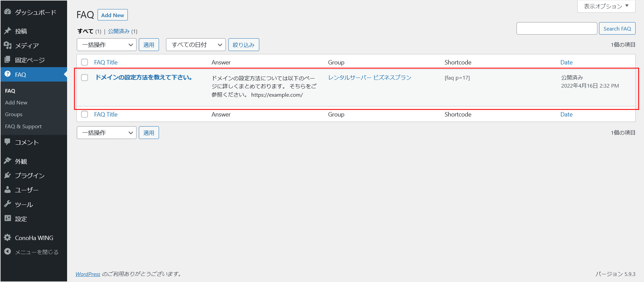Click the Search FAQ button
Viewport: 644px width, 282px height.
tap(617, 29)
